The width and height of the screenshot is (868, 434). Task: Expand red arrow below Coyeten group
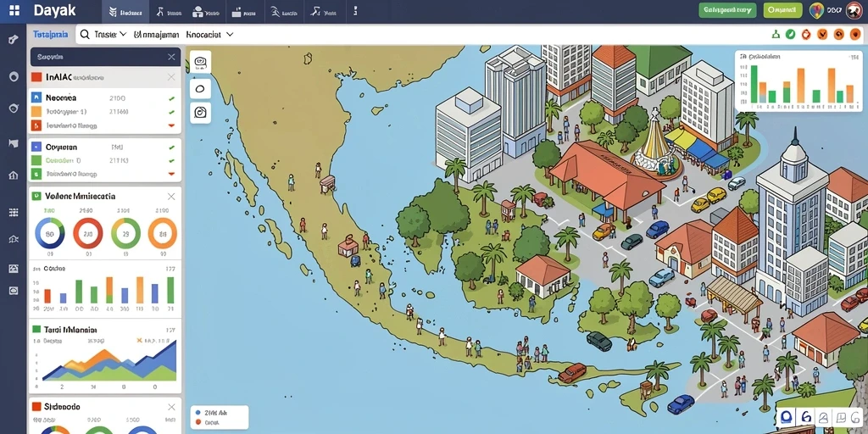[171, 174]
